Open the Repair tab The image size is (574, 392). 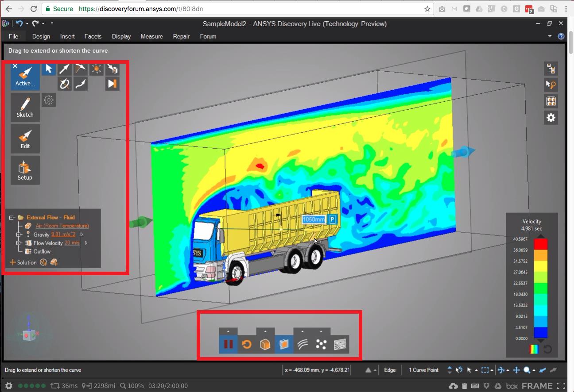(x=181, y=36)
